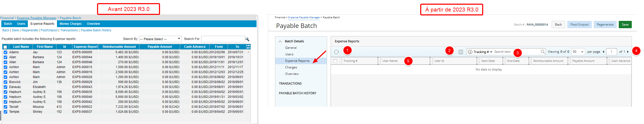Click the refresh icon in Expense Reports
This screenshot has height=124, width=644.
tap(336, 52)
